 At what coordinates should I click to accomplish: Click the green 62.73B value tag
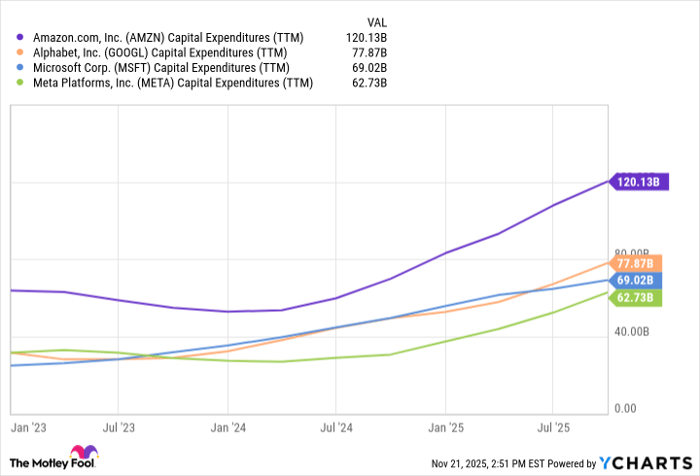634,298
